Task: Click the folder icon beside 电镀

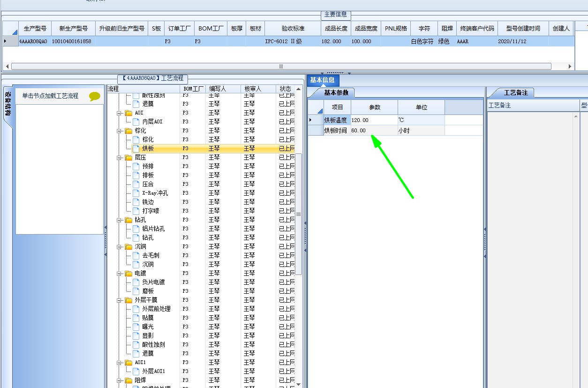Action: 128,273
